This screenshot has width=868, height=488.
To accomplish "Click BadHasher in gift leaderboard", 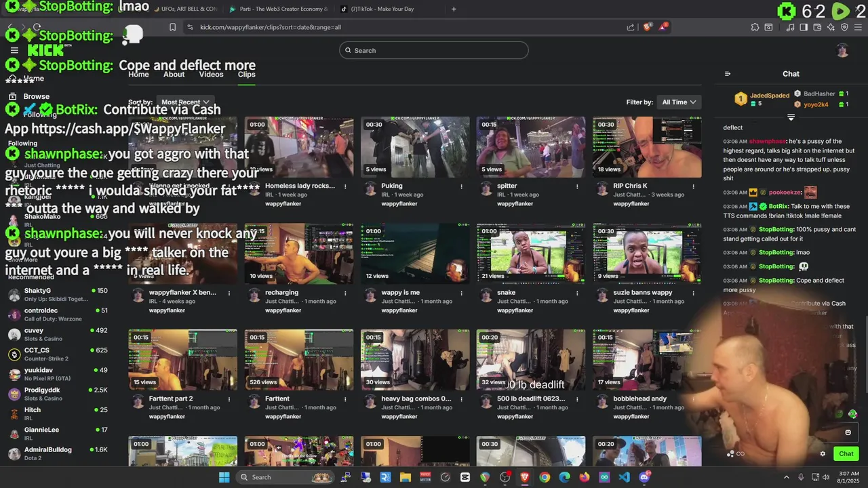I will pos(819,94).
